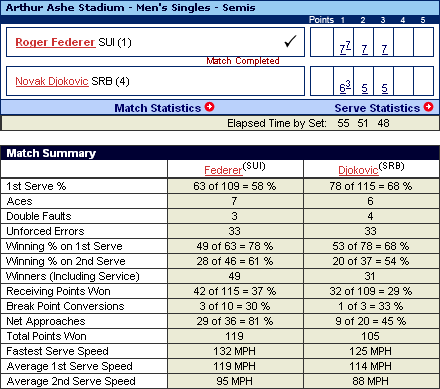This screenshot has height=389, width=440.
Task: Click Winners (Including Service) row label
Action: (x=73, y=276)
